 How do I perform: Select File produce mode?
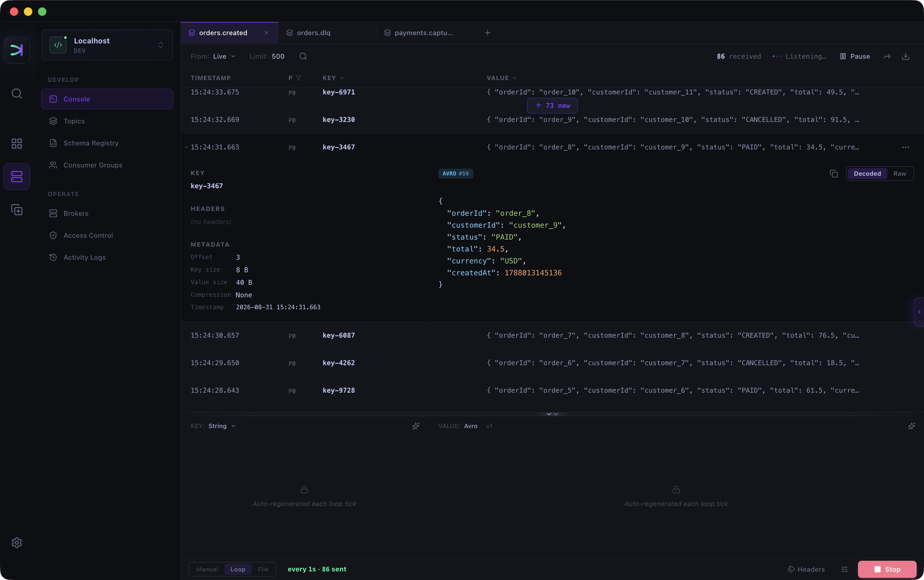(x=263, y=569)
